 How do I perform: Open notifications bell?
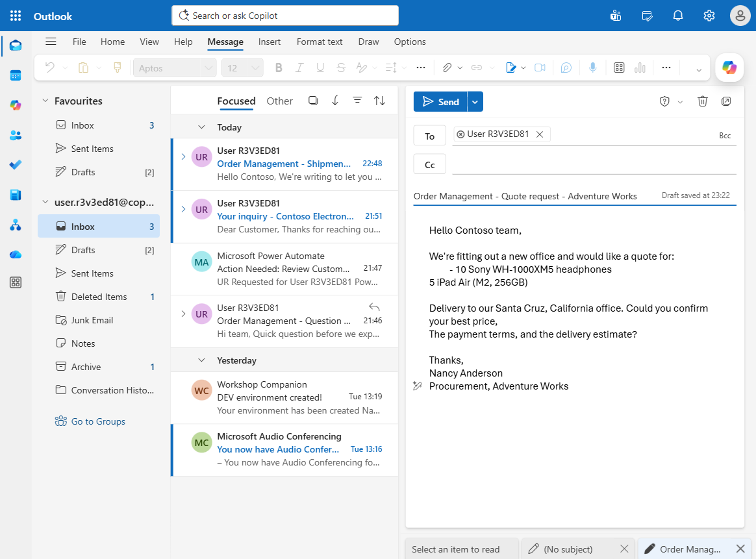click(678, 16)
